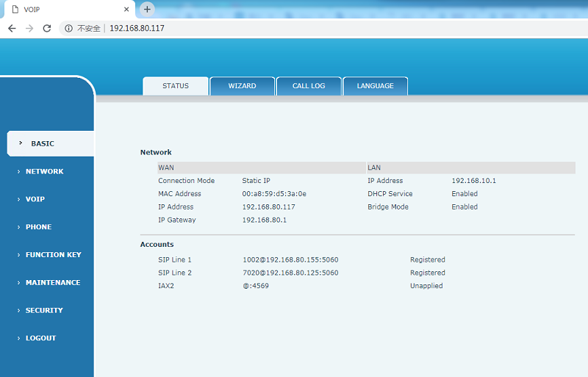Expand the VOIP sidebar section
Screen dimensions: 588x377
35,199
